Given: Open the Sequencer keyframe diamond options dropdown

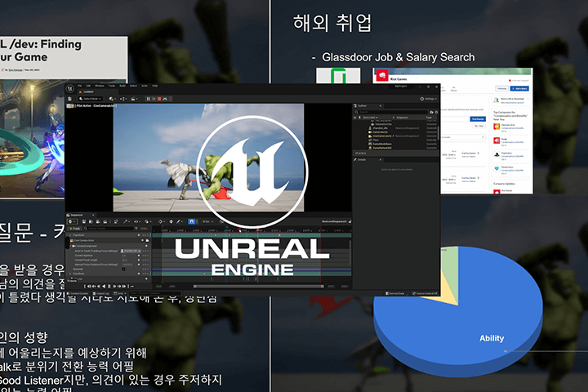Looking at the screenshot, I should pos(162,221).
